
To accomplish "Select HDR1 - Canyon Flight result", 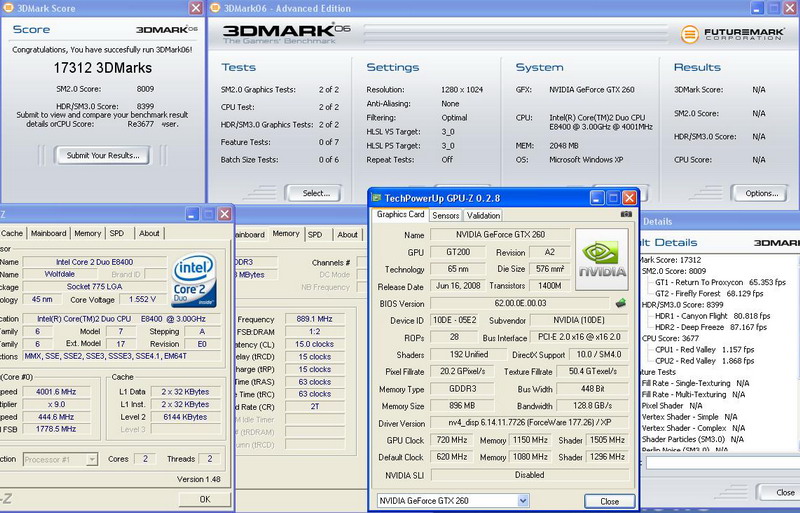I will point(713,316).
